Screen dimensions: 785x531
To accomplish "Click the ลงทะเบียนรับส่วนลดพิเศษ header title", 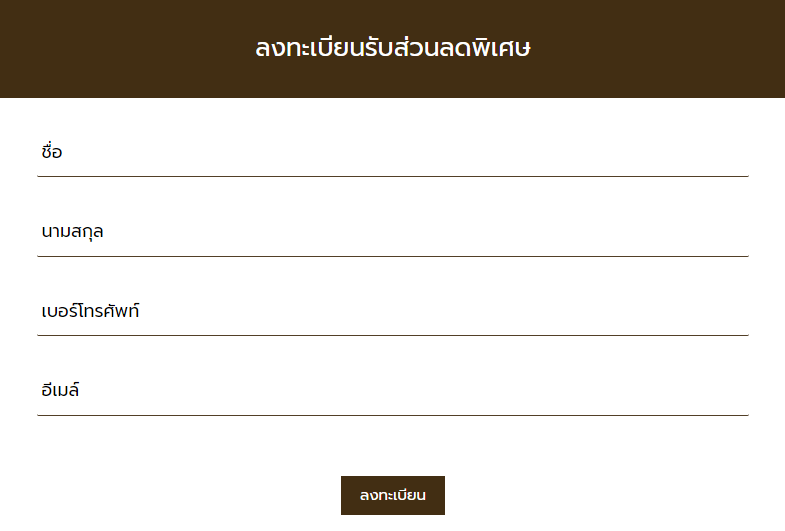I will click(392, 48).
